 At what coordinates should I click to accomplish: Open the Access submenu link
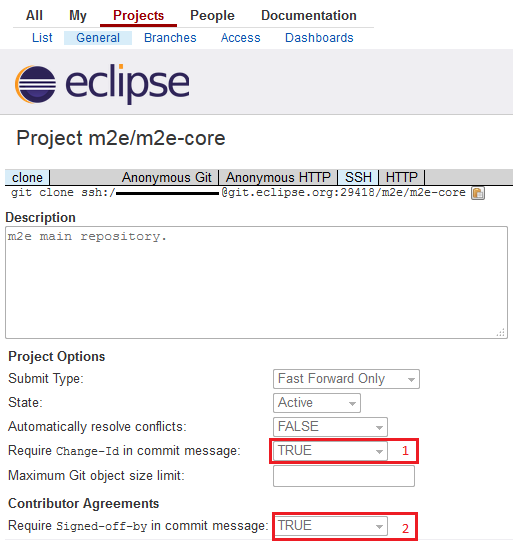pyautogui.click(x=240, y=38)
